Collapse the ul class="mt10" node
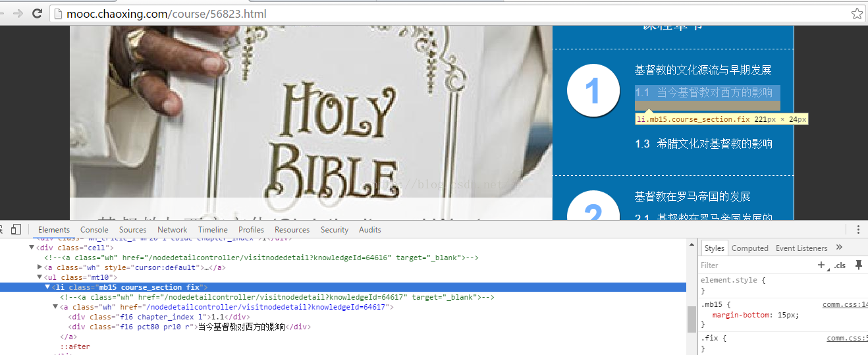The height and width of the screenshot is (355, 868). 40,277
